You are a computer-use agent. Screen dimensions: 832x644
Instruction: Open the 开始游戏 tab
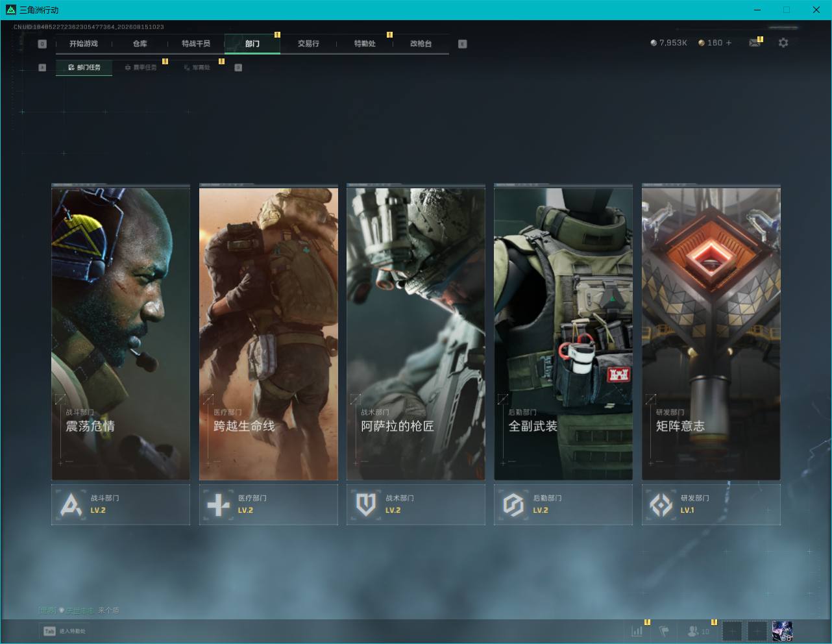pos(84,43)
